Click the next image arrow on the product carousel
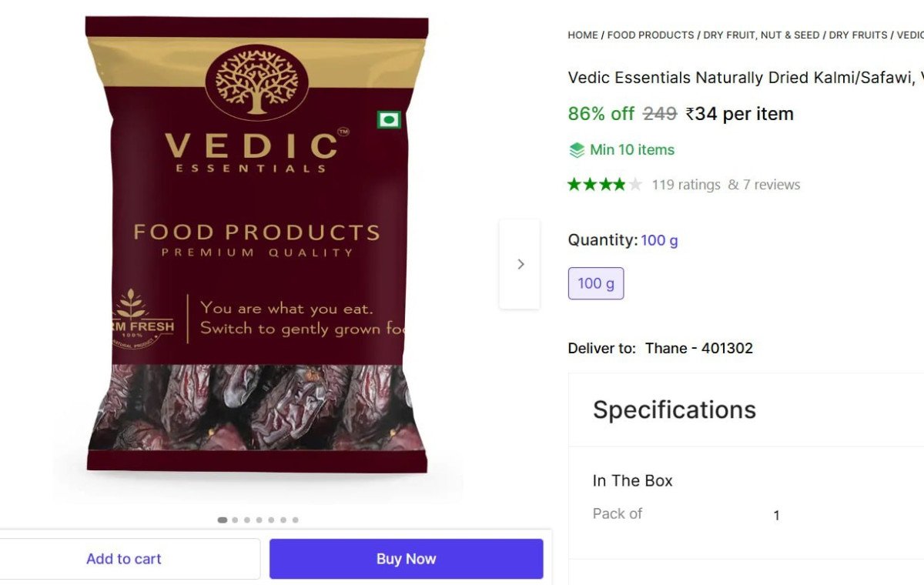The image size is (924, 585). point(521,264)
